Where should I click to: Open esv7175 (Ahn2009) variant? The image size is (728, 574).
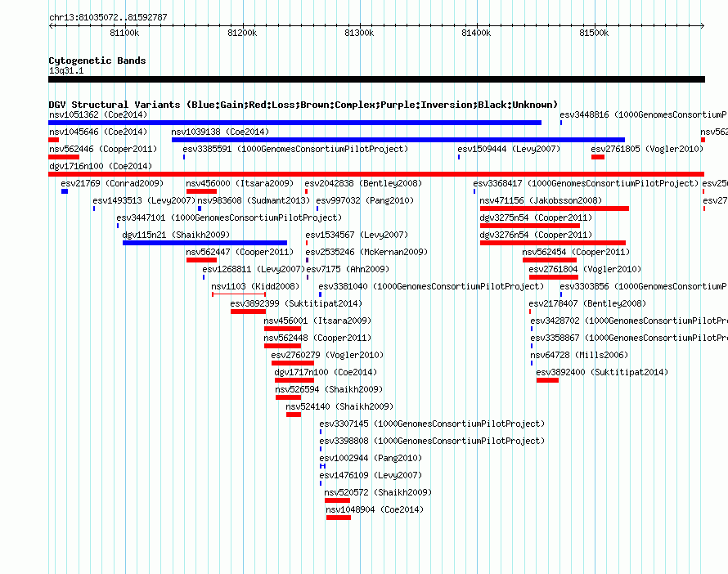point(348,269)
